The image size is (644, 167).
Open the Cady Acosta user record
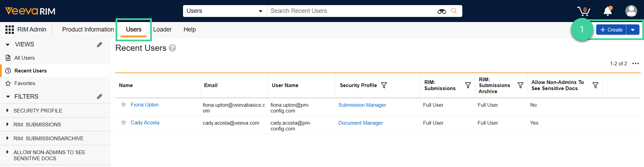pos(145,123)
